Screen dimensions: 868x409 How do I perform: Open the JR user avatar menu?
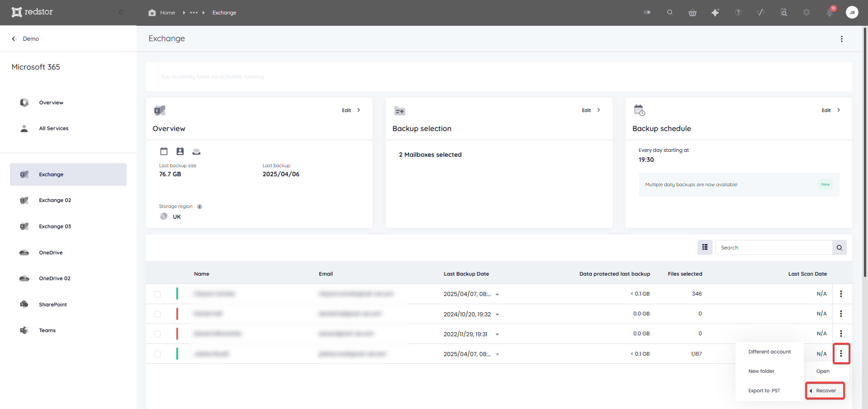[x=852, y=12]
